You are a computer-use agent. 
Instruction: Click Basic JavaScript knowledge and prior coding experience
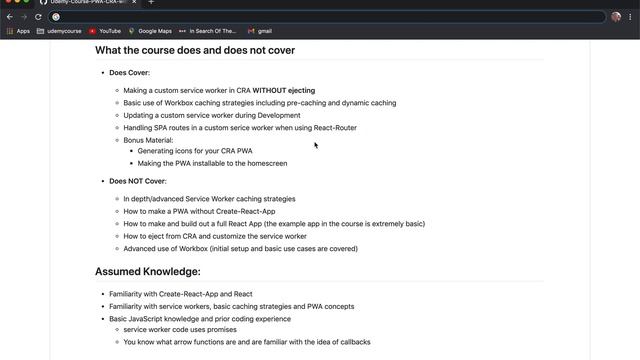pyautogui.click(x=200, y=319)
